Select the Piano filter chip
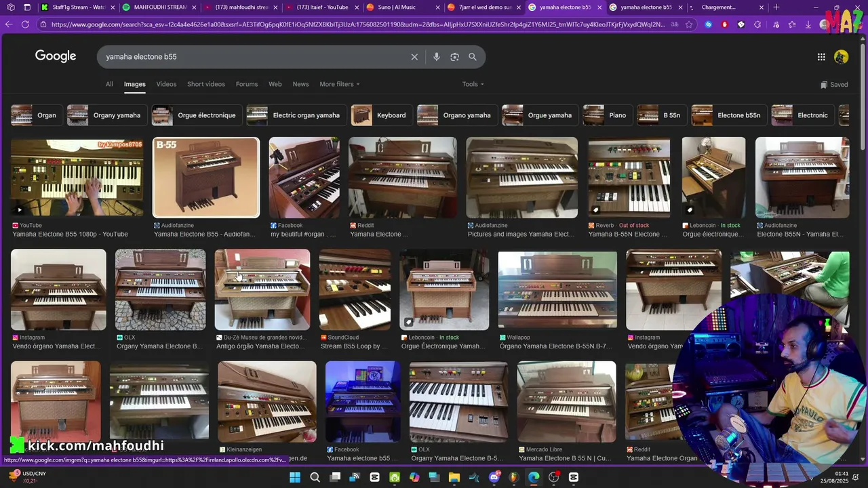The height and width of the screenshot is (488, 868). 608,115
